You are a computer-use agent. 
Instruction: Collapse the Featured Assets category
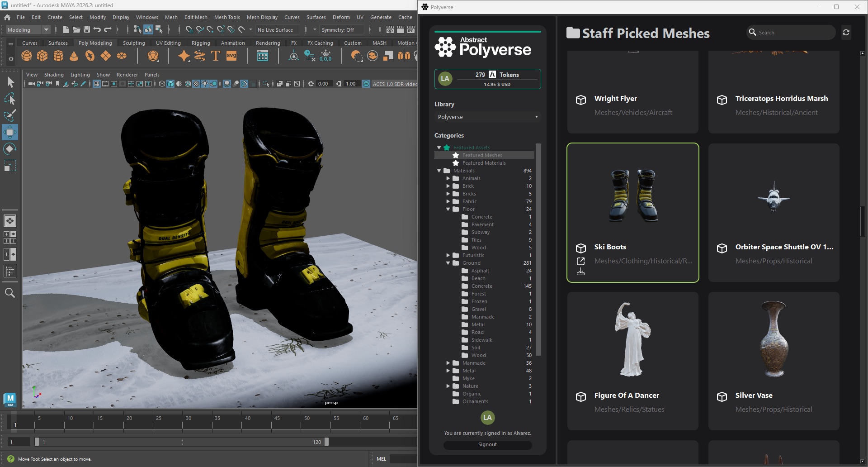tap(439, 148)
